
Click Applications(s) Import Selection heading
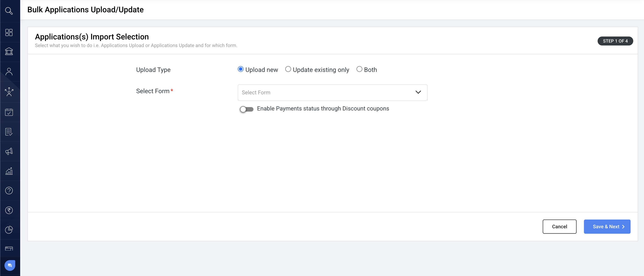coord(92,37)
